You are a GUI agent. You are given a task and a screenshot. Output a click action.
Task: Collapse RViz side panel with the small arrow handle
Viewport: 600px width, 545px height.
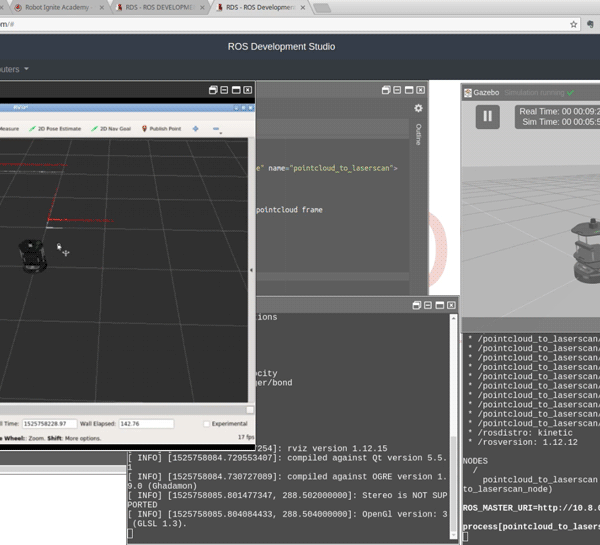(x=251, y=270)
